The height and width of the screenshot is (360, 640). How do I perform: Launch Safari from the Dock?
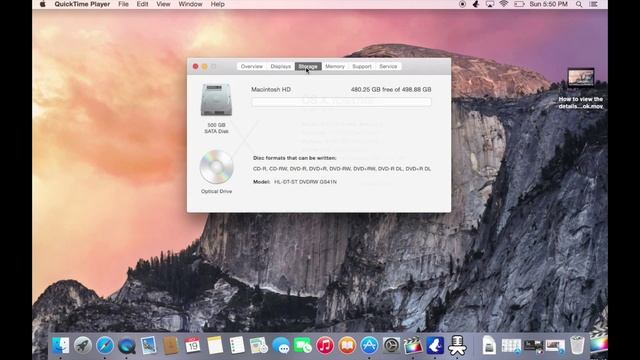point(105,346)
